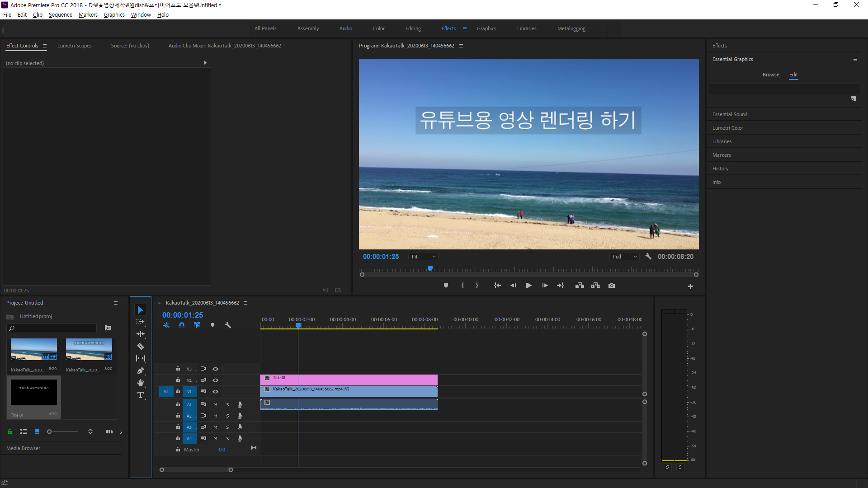Open the Full playback resolution dropdown
This screenshot has width=868, height=488.
pyautogui.click(x=624, y=257)
